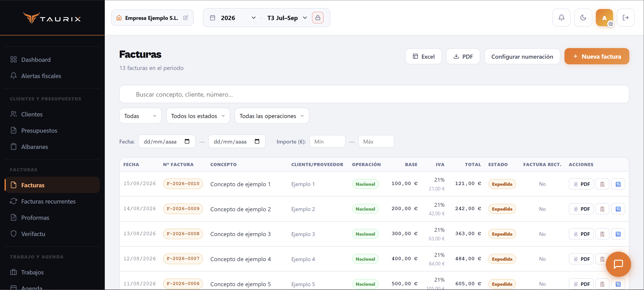Export invoices to Excel

click(x=424, y=56)
